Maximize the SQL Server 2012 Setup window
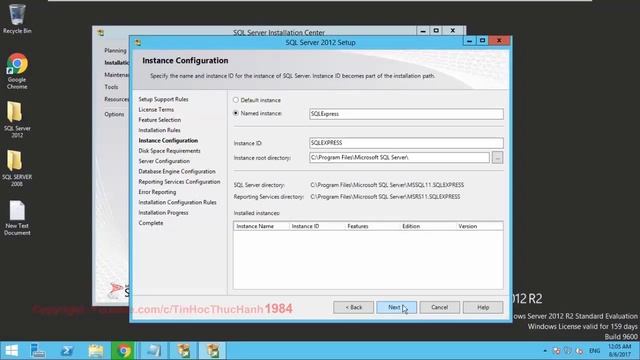Image resolution: width=640 pixels, height=360 pixels. click(482, 41)
